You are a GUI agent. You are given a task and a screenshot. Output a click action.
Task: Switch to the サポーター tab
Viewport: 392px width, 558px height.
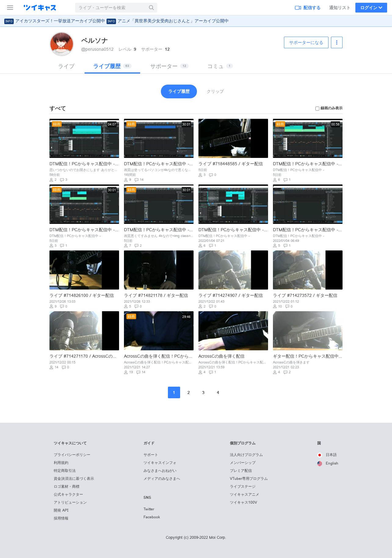point(169,66)
